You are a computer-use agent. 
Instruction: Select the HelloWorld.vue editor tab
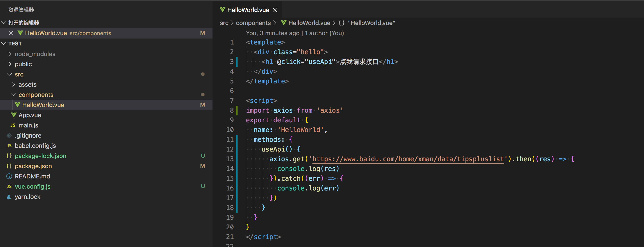point(248,10)
